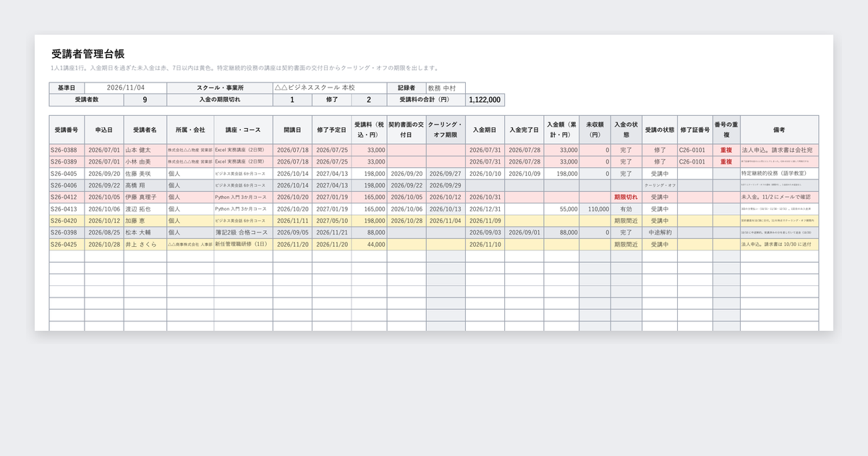This screenshot has height=456, width=868.
Task: Click the unpaid amount cell 110,000
Action: [595, 208]
